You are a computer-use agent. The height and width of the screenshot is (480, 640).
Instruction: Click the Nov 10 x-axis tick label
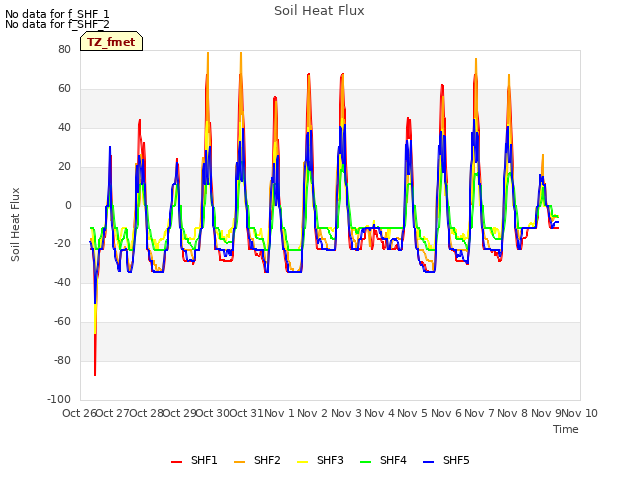click(x=580, y=413)
